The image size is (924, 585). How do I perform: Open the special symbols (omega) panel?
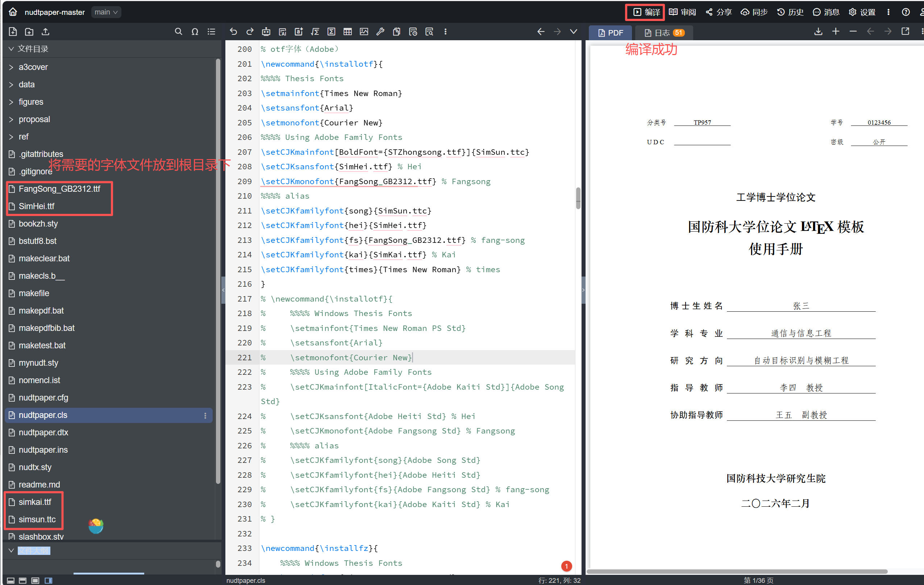point(195,32)
